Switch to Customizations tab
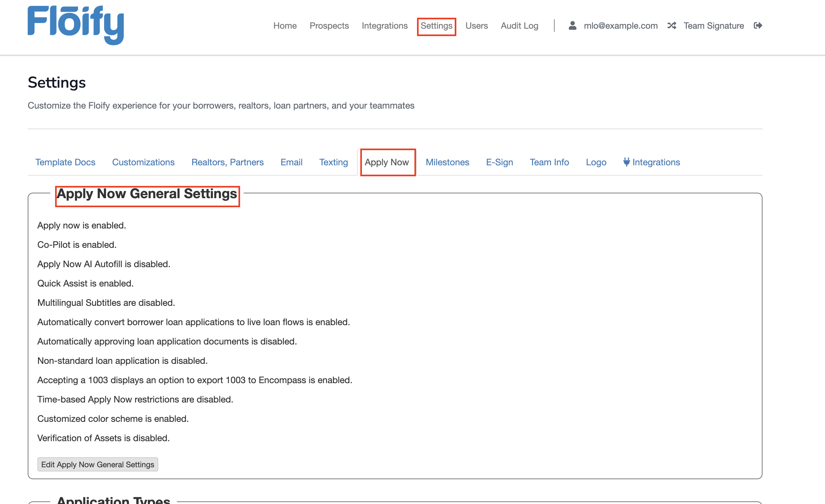825x504 pixels. pos(143,162)
